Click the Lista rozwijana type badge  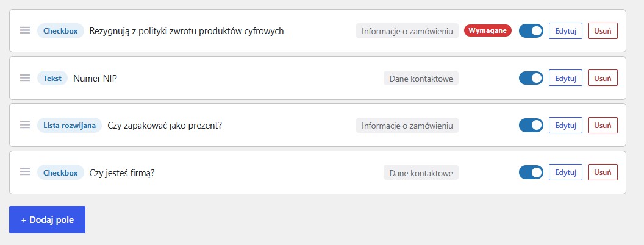(x=70, y=125)
